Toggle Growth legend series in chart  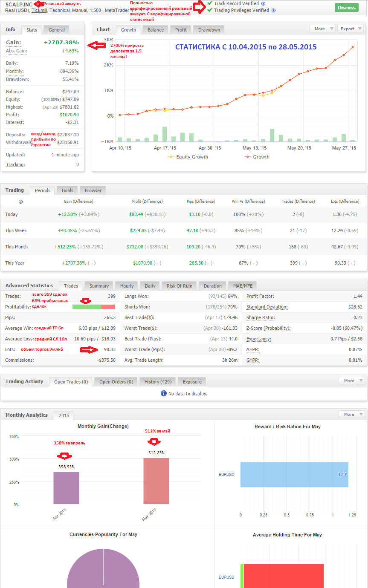click(257, 157)
